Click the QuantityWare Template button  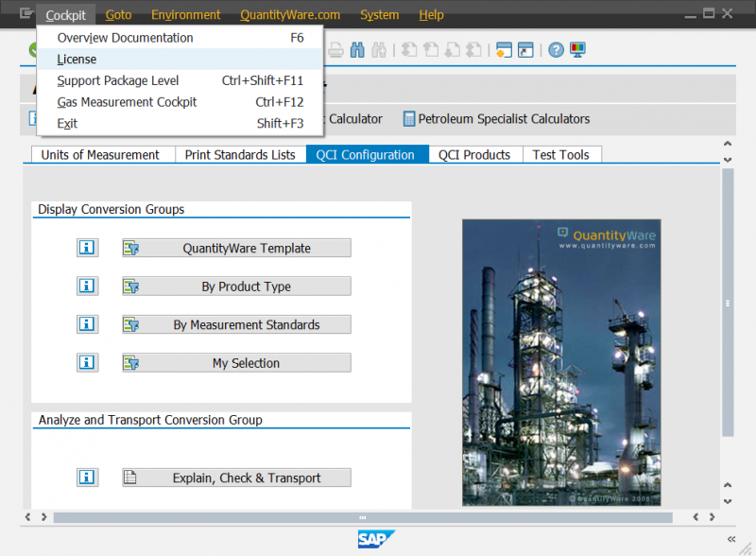[x=237, y=248]
